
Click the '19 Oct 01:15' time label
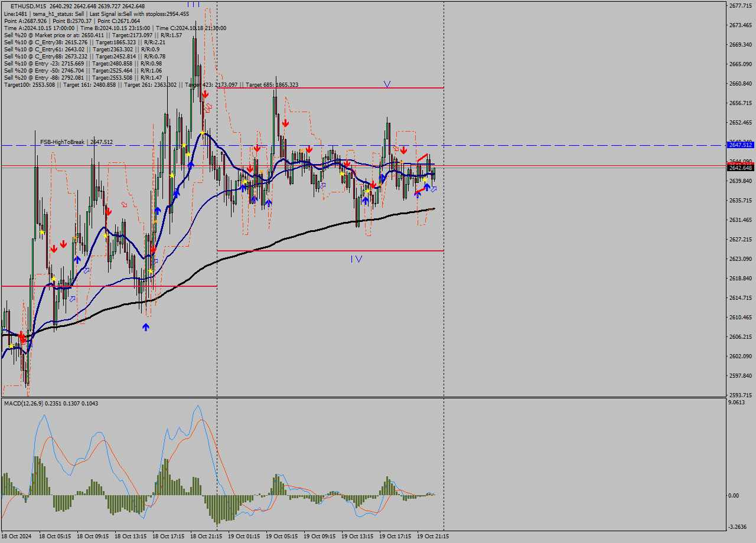click(x=244, y=537)
